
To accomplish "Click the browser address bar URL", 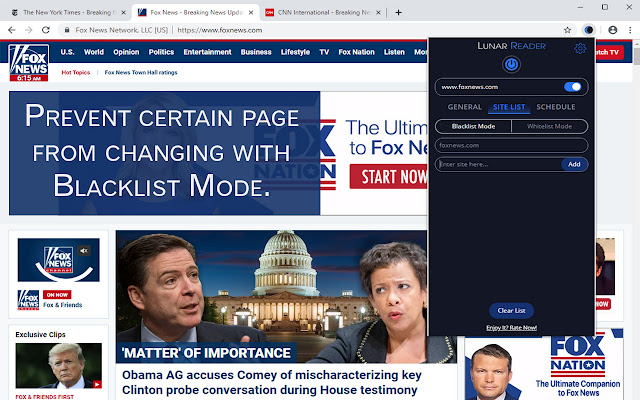I will pos(220,30).
